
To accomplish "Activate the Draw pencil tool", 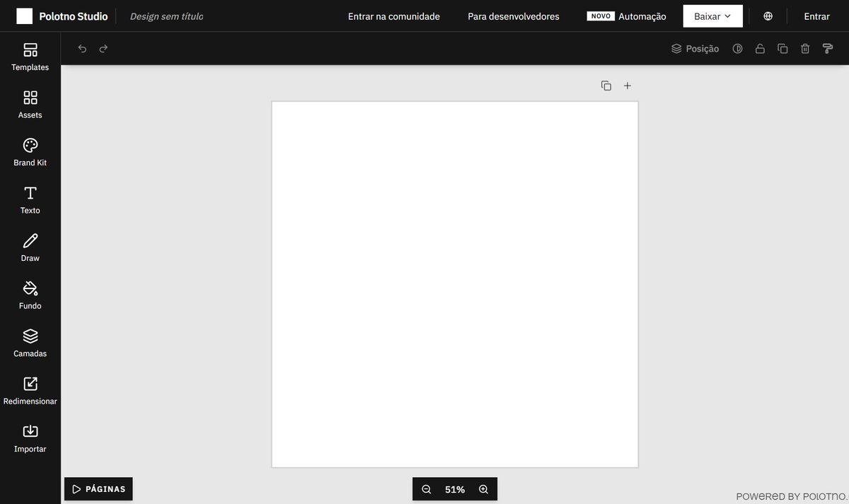I will (x=30, y=247).
